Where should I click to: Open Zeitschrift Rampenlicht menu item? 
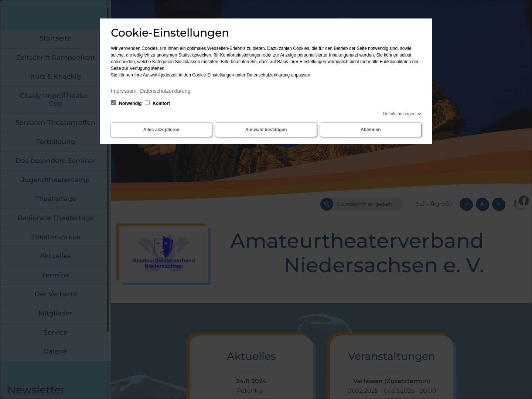(x=55, y=58)
